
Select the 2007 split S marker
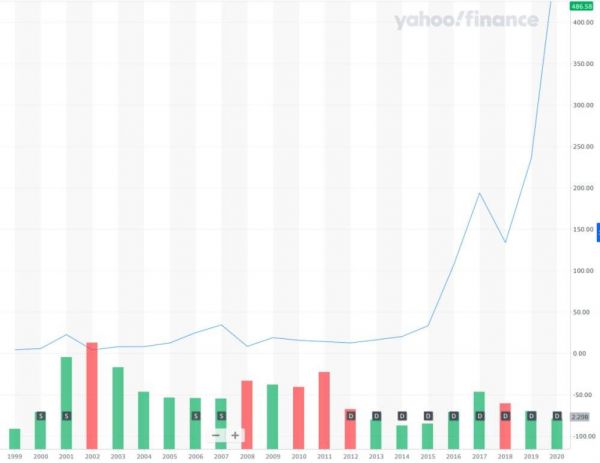pos(221,415)
